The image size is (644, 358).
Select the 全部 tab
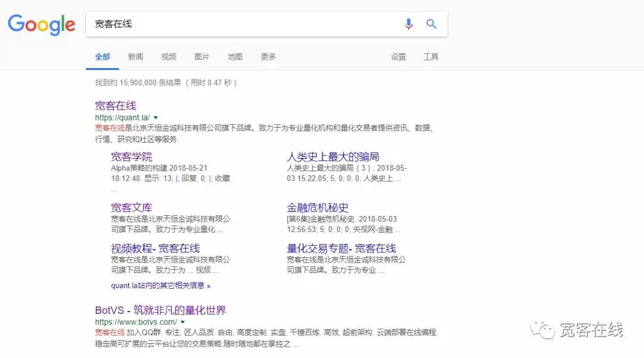pos(103,57)
